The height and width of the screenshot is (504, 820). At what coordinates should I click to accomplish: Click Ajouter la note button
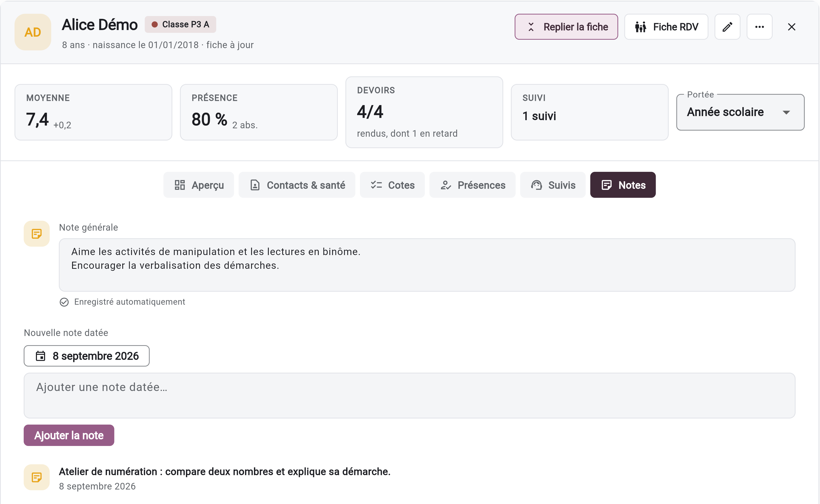[x=69, y=435]
